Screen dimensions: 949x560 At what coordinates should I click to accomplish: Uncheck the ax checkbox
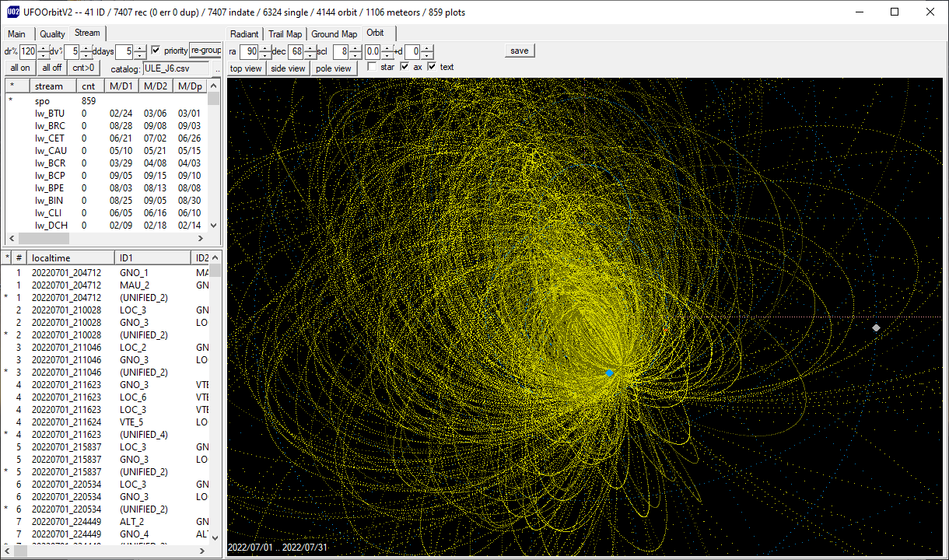[404, 67]
